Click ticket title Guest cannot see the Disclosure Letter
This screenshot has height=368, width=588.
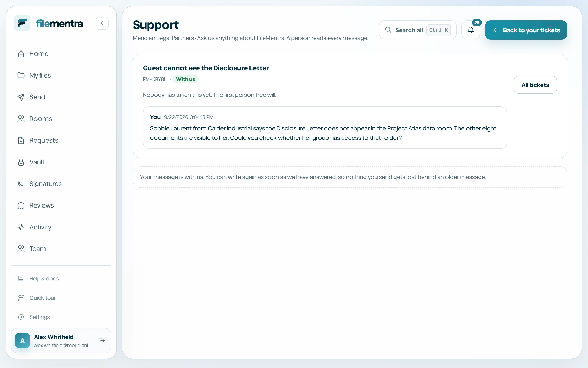[206, 68]
